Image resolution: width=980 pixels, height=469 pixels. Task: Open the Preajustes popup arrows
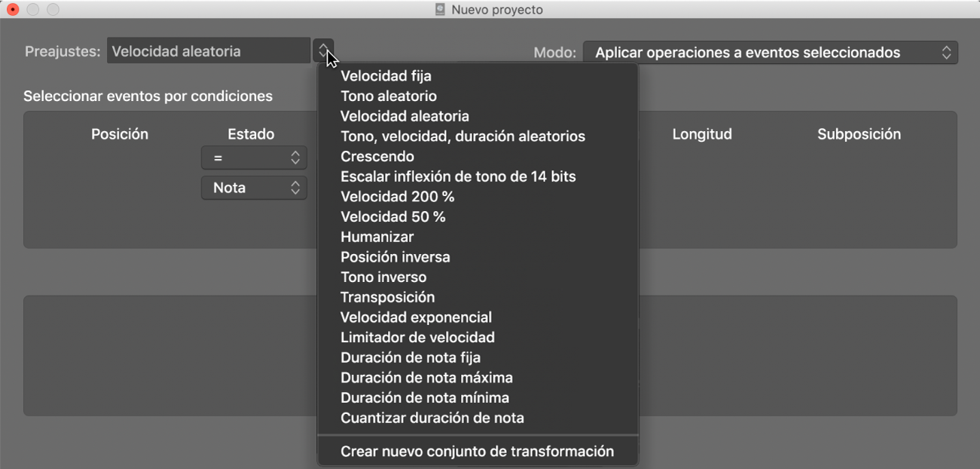click(322, 51)
